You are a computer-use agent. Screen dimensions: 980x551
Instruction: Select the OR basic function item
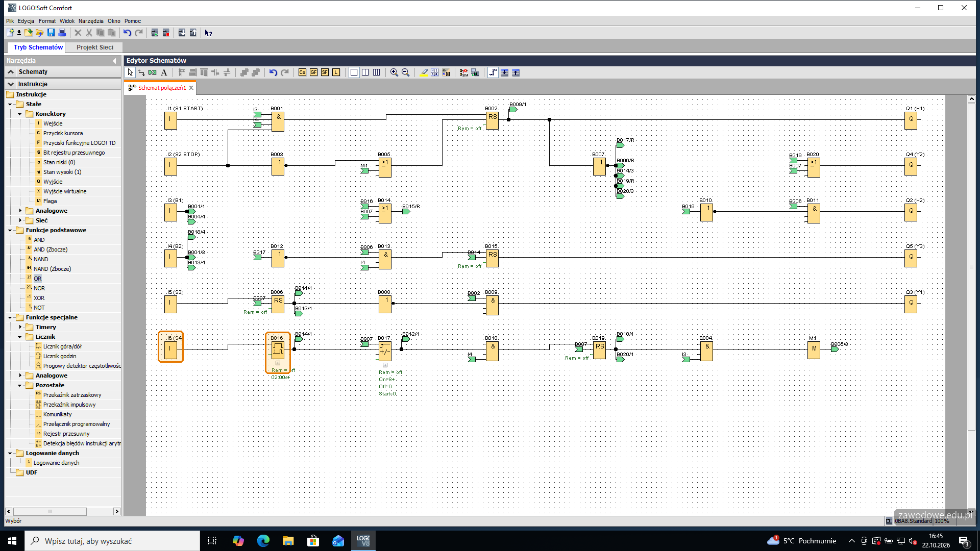pos(38,279)
